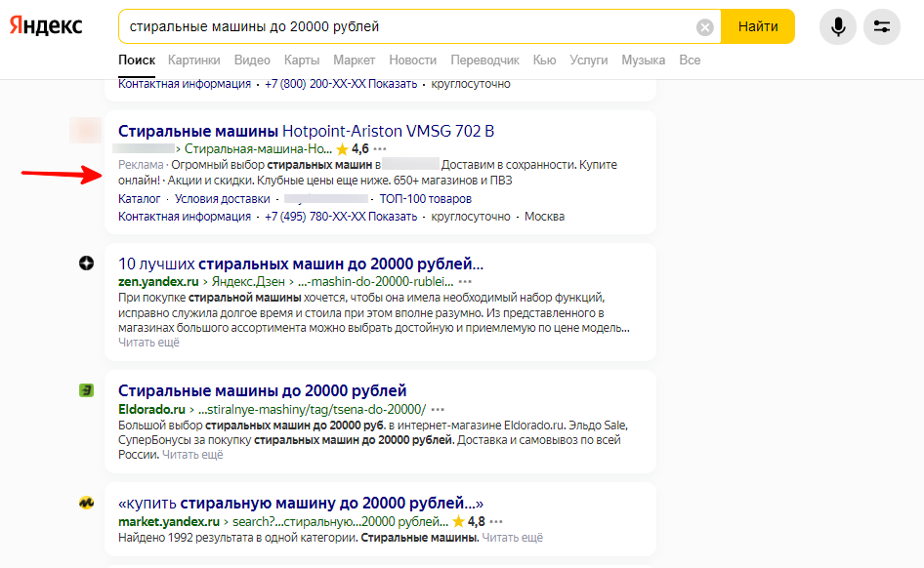
Task: Click the Yandex logo
Action: [46, 26]
